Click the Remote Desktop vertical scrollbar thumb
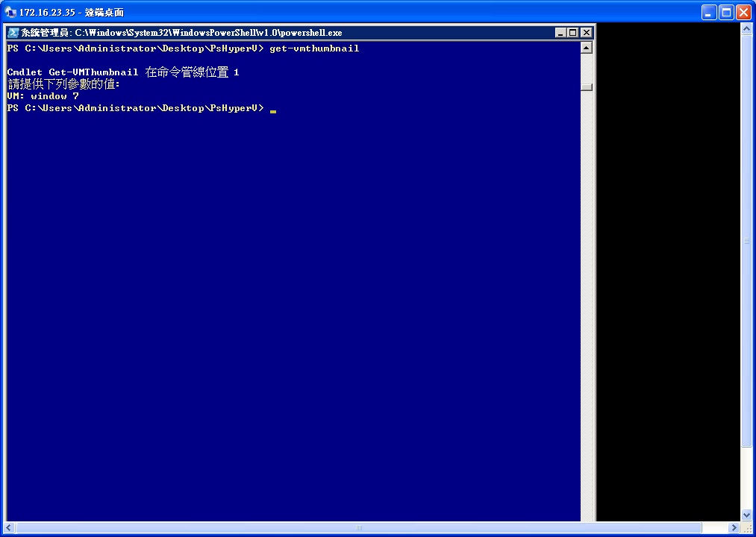The width and height of the screenshot is (756, 537). pos(747,240)
